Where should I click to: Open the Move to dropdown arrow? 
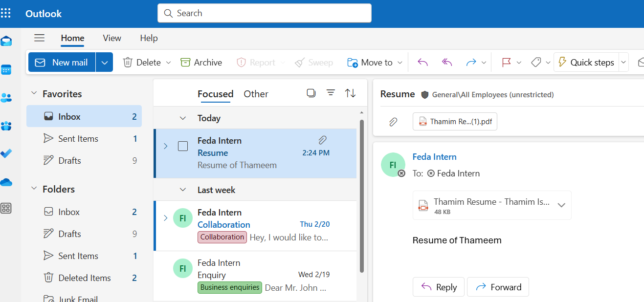click(400, 62)
